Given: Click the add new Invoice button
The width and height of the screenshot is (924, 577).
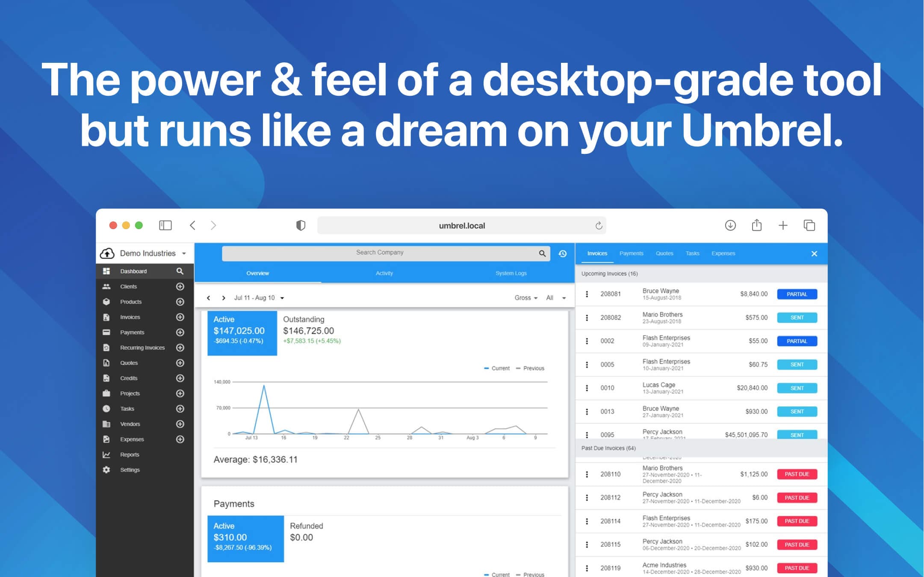Looking at the screenshot, I should 181,317.
